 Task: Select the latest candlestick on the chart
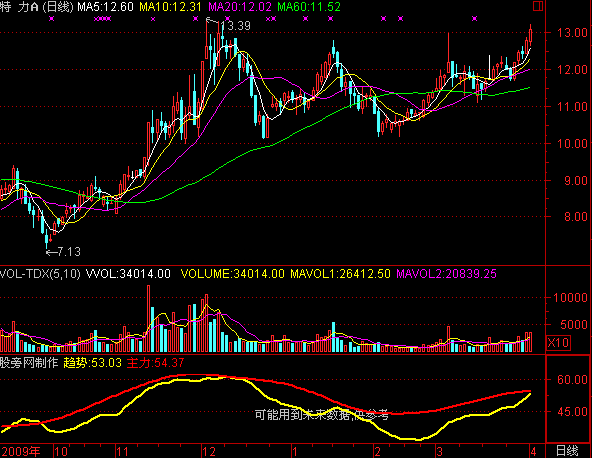tap(530, 35)
